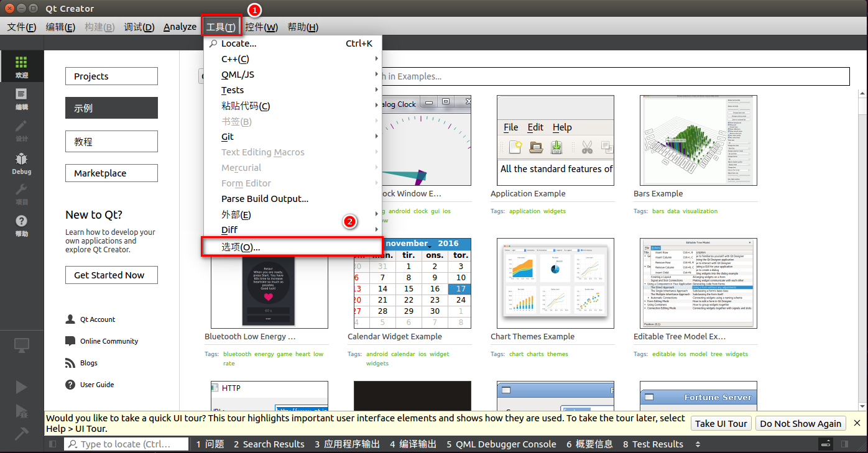This screenshot has height=453, width=868.
Task: Open output panes selector arrows
Action: [698, 444]
